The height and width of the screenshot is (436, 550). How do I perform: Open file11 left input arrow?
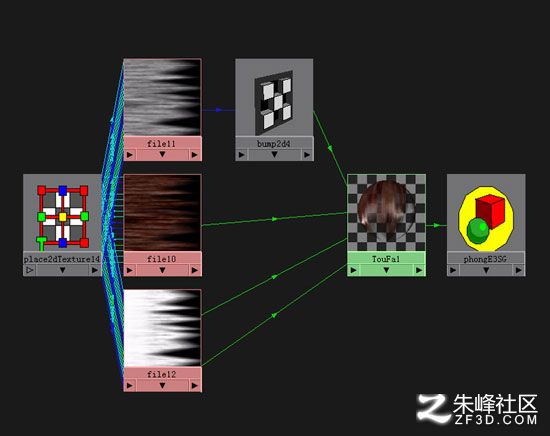130,155
